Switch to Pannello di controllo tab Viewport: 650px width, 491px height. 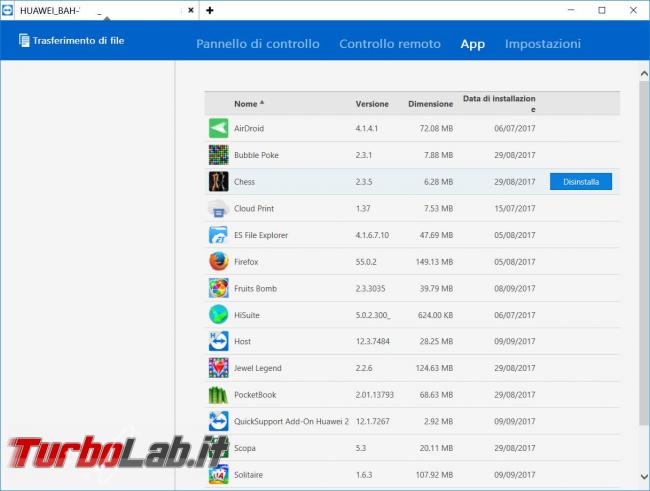coord(258,44)
